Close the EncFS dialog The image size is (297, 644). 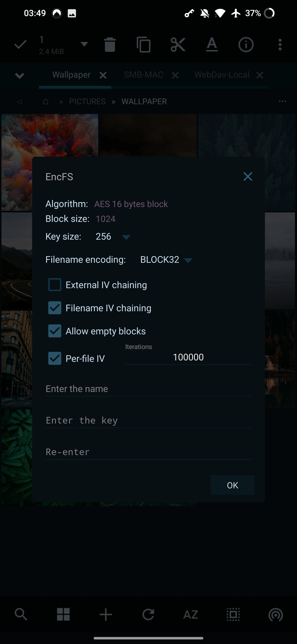(248, 176)
